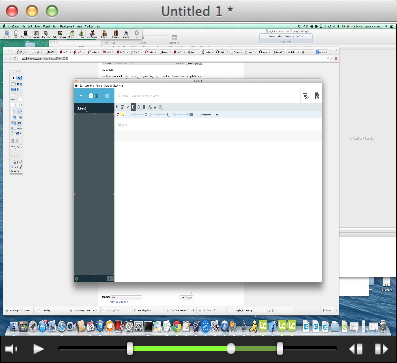
Task: Click the wide button in top right panel
Action: [286, 38]
